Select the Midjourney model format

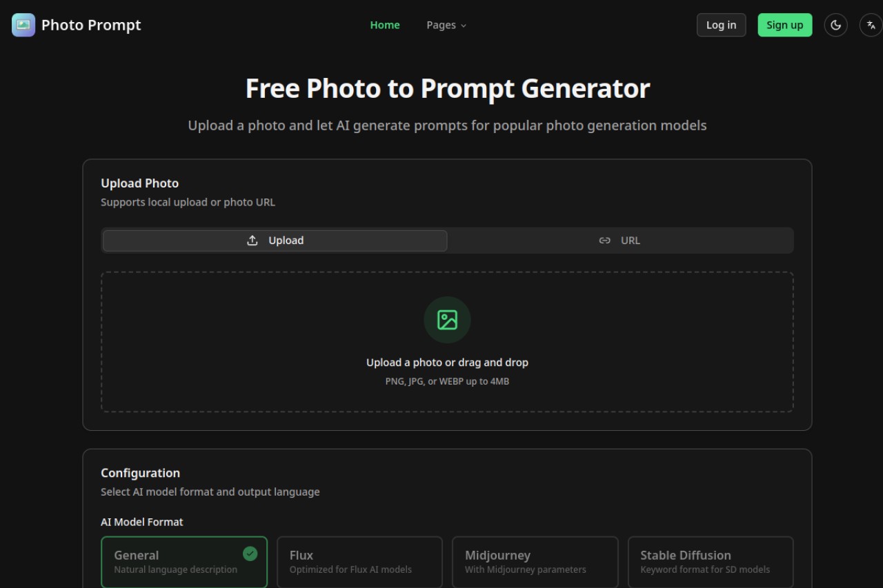pos(535,562)
